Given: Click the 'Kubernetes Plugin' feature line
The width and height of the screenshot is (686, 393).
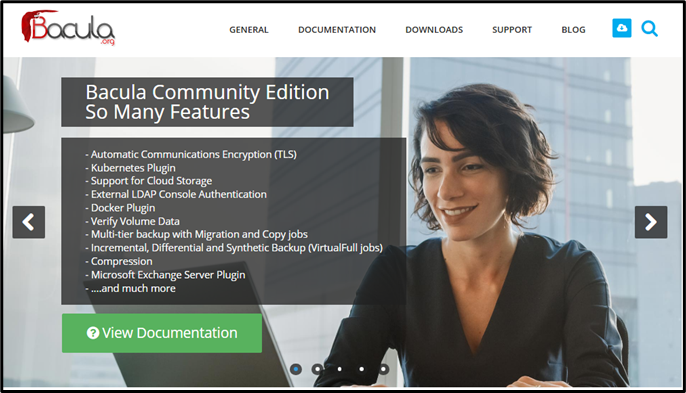Looking at the screenshot, I should click(133, 168).
